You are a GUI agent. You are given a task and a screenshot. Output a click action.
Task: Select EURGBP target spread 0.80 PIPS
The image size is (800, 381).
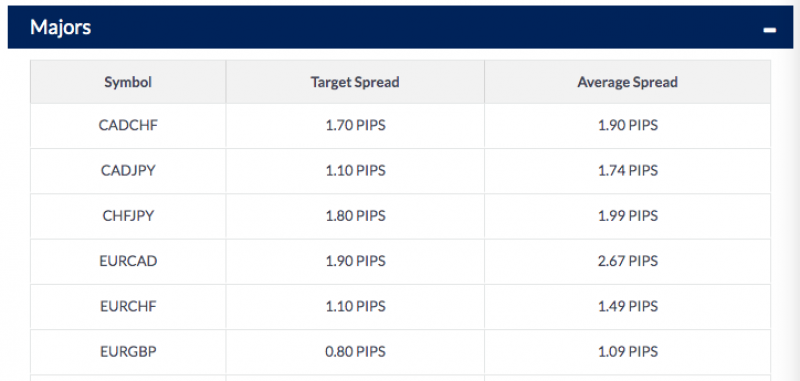(x=356, y=352)
